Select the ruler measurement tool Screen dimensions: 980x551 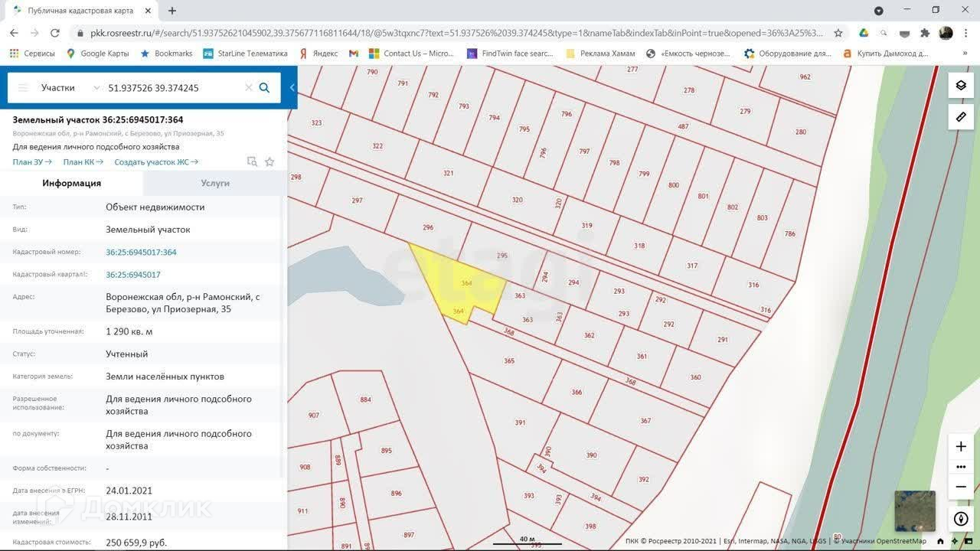click(x=961, y=117)
